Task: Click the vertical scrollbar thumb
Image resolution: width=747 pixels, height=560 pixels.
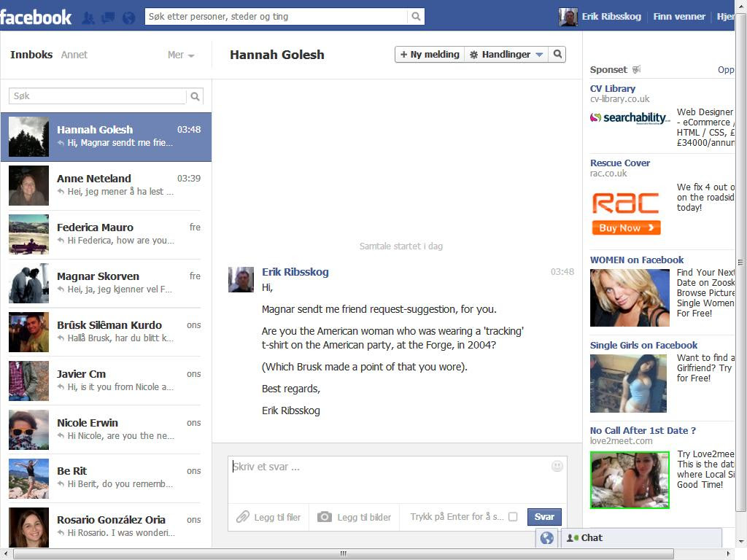Action: 740,262
